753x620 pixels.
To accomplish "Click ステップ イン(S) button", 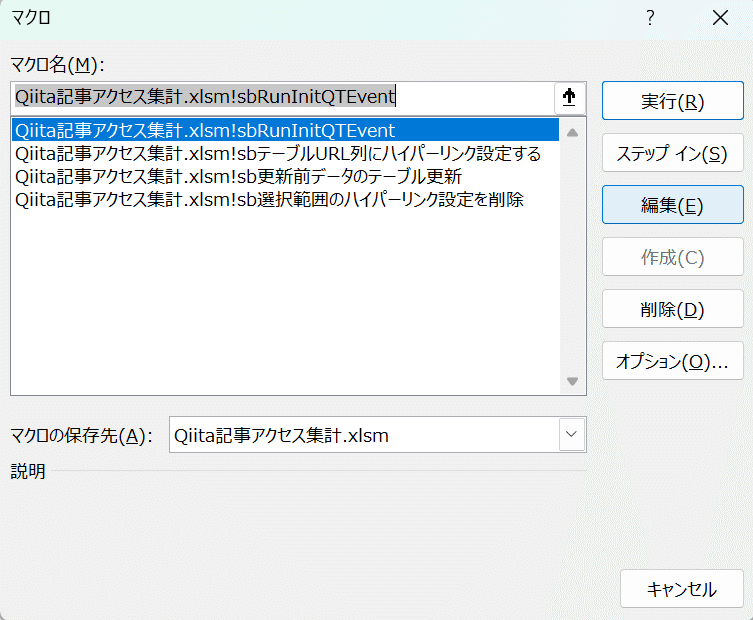I will point(672,153).
